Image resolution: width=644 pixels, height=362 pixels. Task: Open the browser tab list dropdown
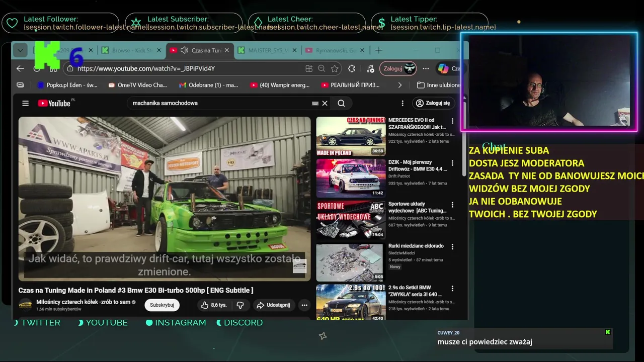[20, 50]
